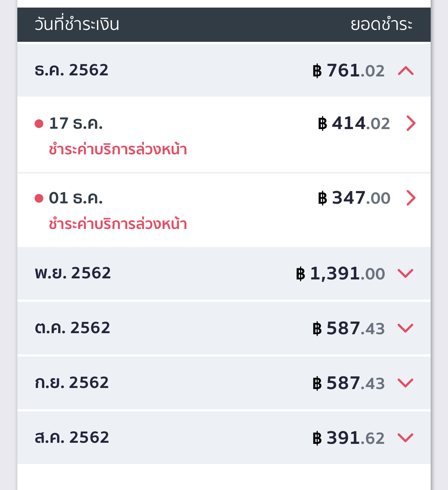The height and width of the screenshot is (490, 448).
Task: Expand the ก.ย. 2562 chevron arrow
Action: click(x=405, y=383)
